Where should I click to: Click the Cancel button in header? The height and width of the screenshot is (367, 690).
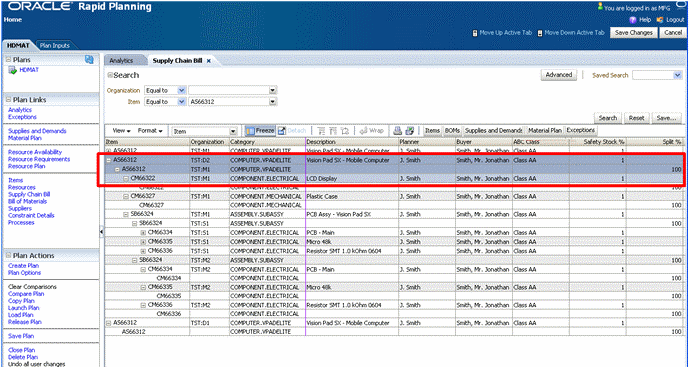(673, 33)
